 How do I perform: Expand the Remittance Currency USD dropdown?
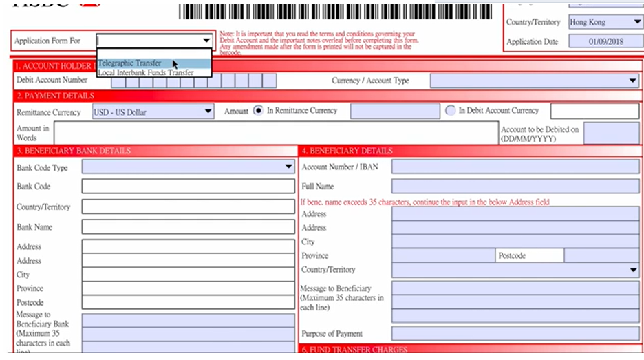tap(208, 112)
